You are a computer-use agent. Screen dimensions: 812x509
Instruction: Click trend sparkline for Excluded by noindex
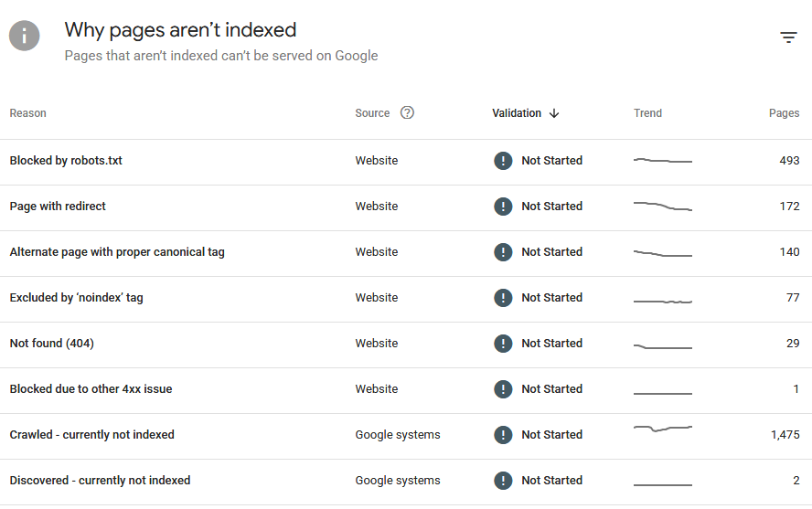point(663,301)
